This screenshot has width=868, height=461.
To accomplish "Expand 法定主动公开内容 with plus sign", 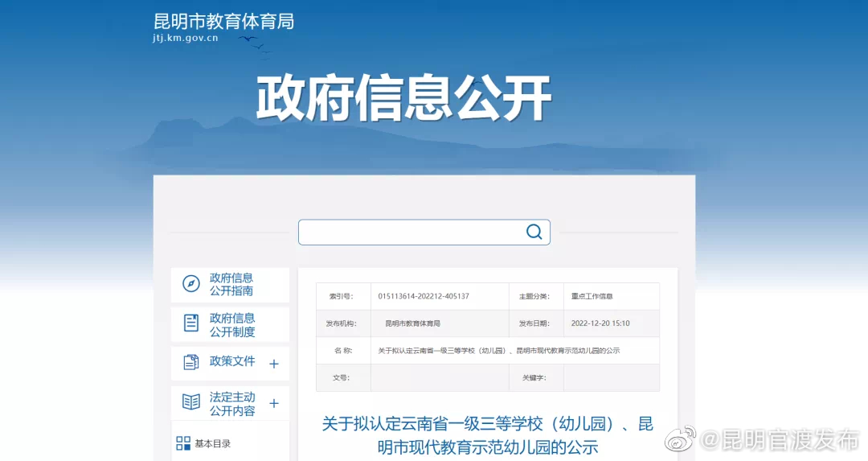I will pyautogui.click(x=274, y=403).
